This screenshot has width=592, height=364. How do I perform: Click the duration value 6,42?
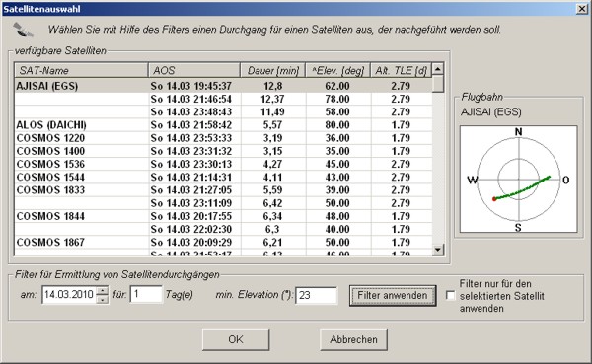(x=272, y=203)
